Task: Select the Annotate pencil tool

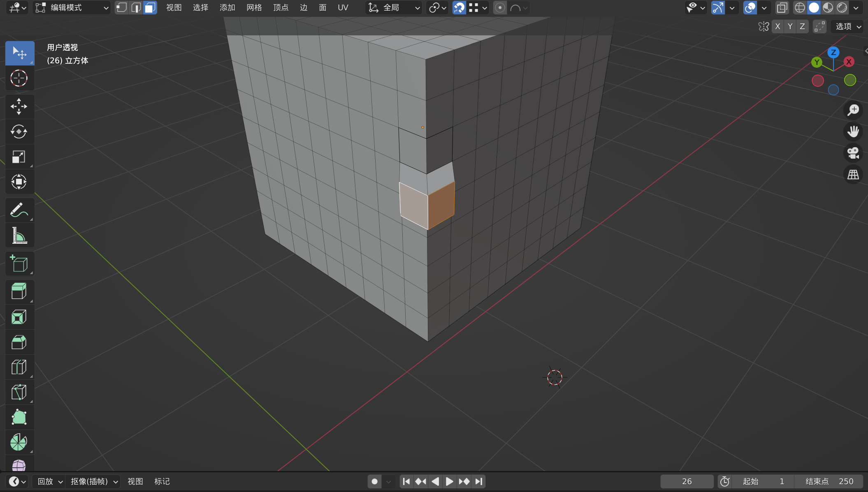Action: point(19,210)
